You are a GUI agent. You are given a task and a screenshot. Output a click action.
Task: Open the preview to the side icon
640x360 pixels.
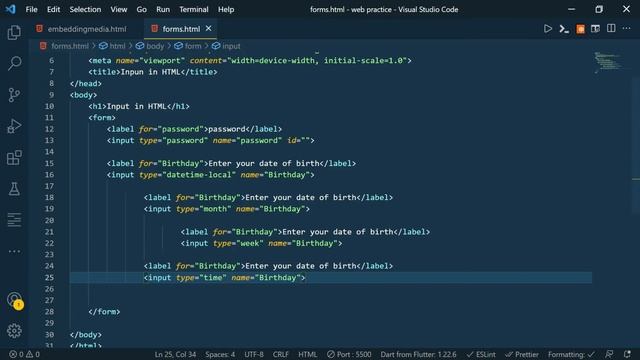coord(596,29)
